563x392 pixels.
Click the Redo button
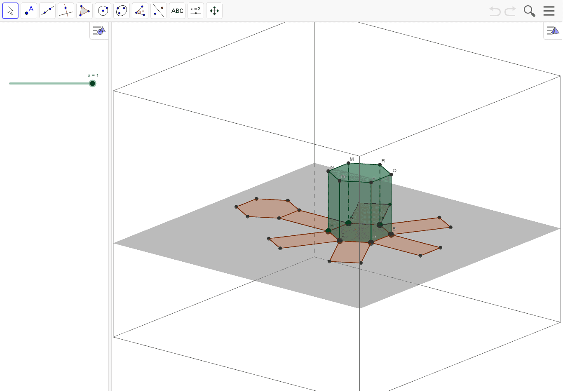point(510,11)
